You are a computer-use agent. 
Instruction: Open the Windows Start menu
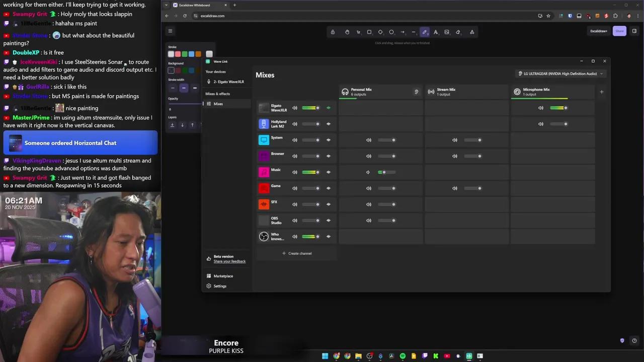[325, 356]
